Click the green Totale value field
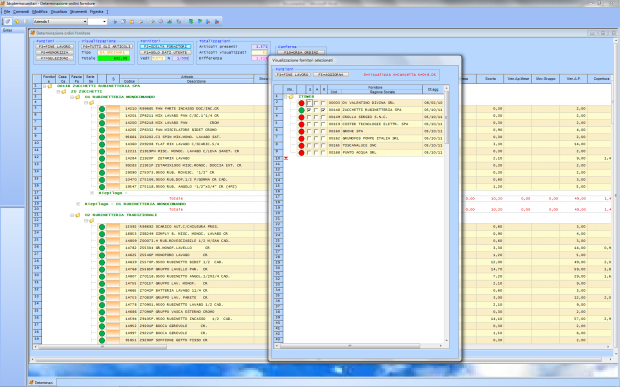 coord(113,59)
